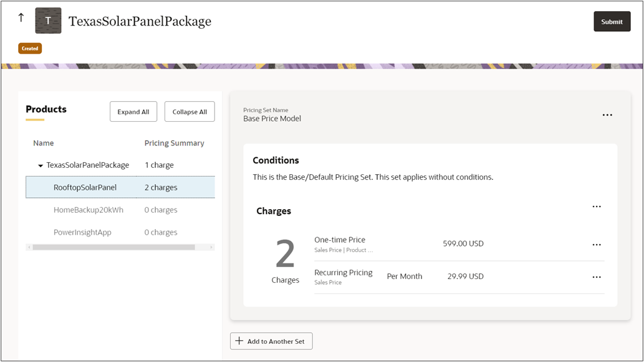The width and height of the screenshot is (644, 362).
Task: Open the One-time Price row actions menu
Action: [x=597, y=245]
